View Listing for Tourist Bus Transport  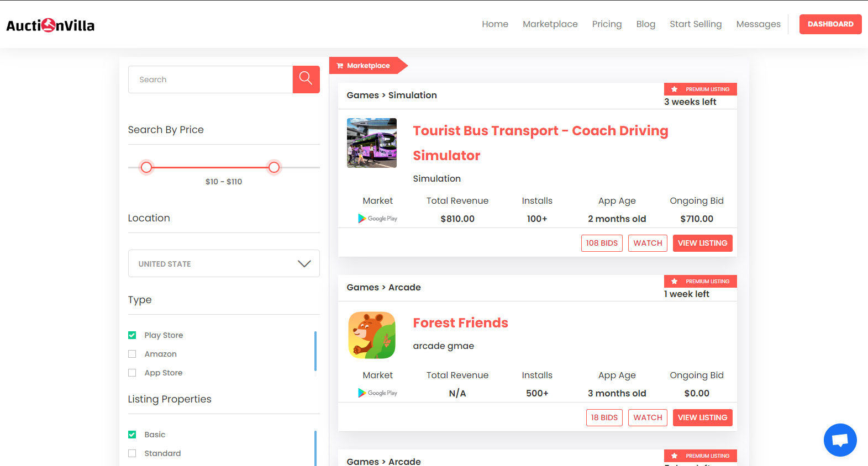702,243
